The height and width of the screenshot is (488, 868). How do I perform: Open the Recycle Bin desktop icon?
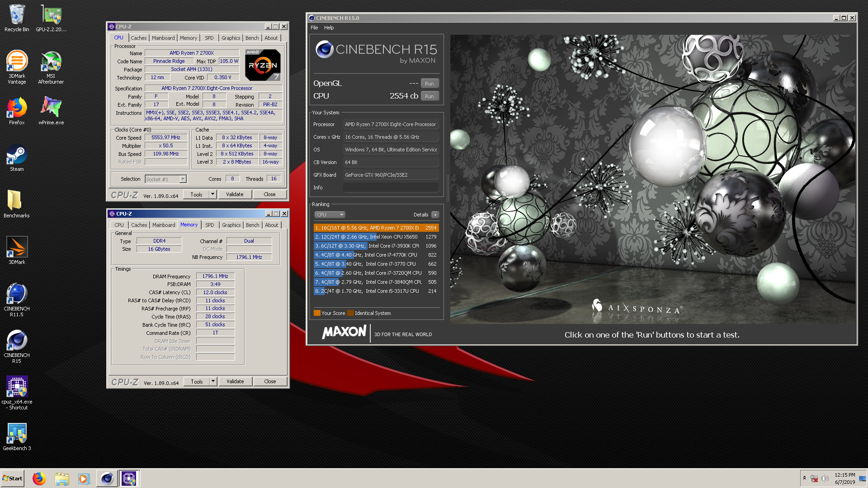17,18
